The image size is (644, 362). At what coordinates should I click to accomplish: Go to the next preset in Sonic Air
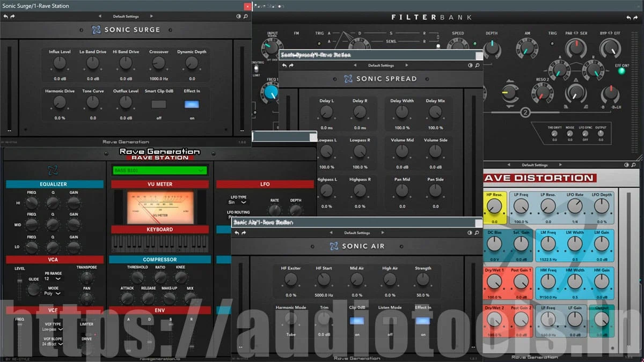384,233
